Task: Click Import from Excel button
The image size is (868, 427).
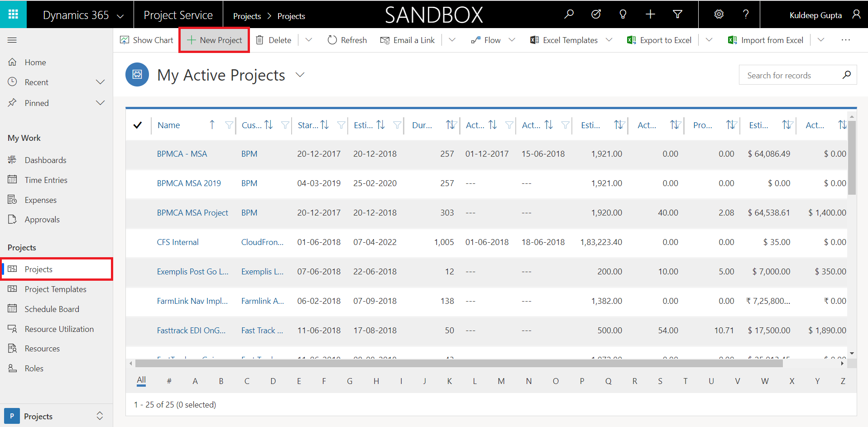Action: [x=766, y=40]
